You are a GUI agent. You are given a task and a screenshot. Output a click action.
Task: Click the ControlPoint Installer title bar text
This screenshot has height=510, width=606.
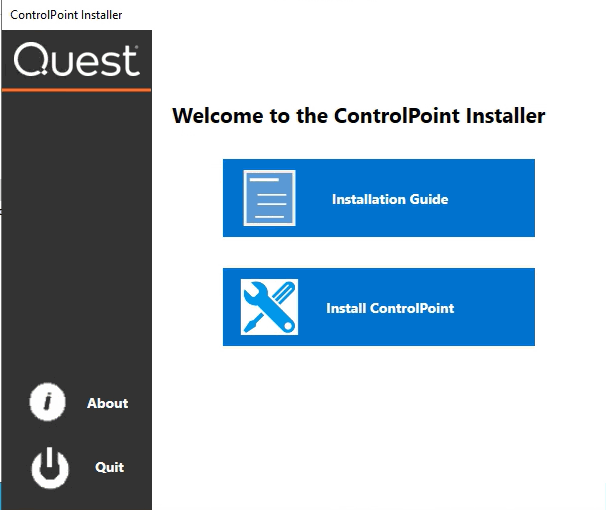click(x=66, y=15)
